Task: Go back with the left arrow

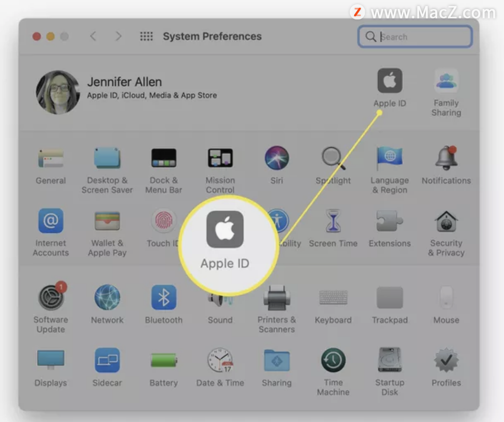Action: (93, 36)
